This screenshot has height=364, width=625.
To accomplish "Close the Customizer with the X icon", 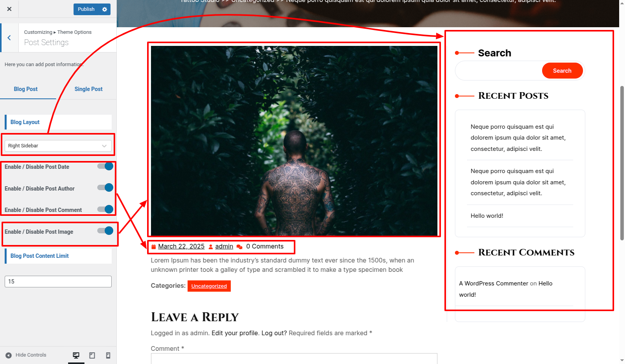I will 9,9.
